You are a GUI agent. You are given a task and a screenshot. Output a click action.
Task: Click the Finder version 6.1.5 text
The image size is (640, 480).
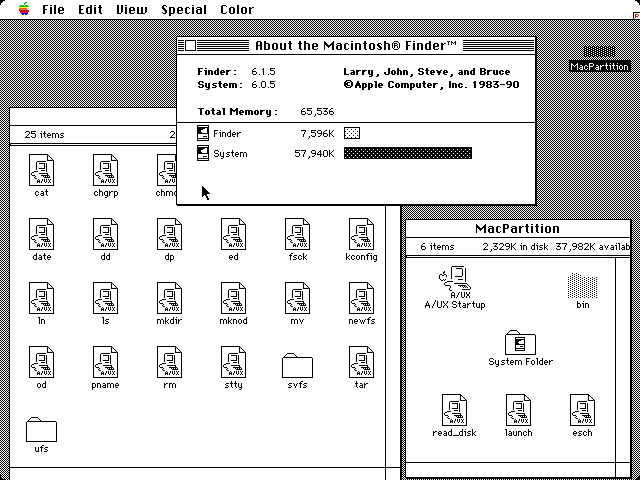pos(263,72)
